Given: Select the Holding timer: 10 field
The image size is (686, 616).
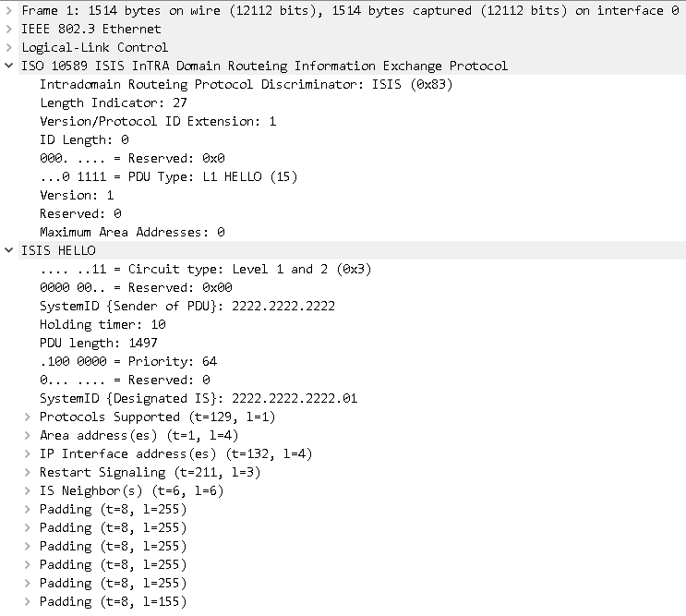Looking at the screenshot, I should pyautogui.click(x=102, y=324).
